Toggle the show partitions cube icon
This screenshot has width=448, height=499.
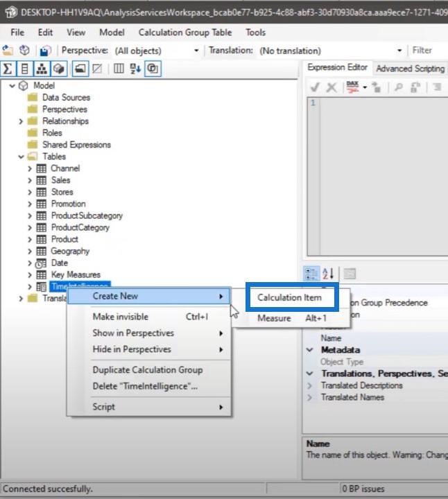(58, 69)
